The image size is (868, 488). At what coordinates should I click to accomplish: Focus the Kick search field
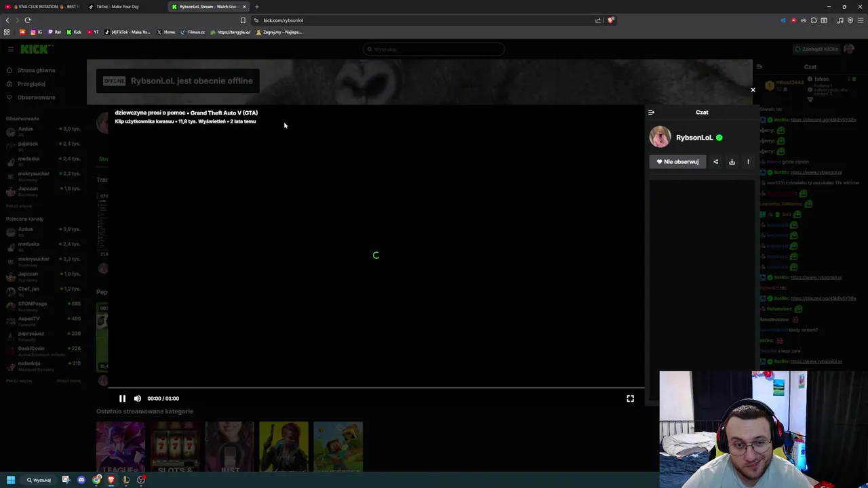(x=434, y=49)
